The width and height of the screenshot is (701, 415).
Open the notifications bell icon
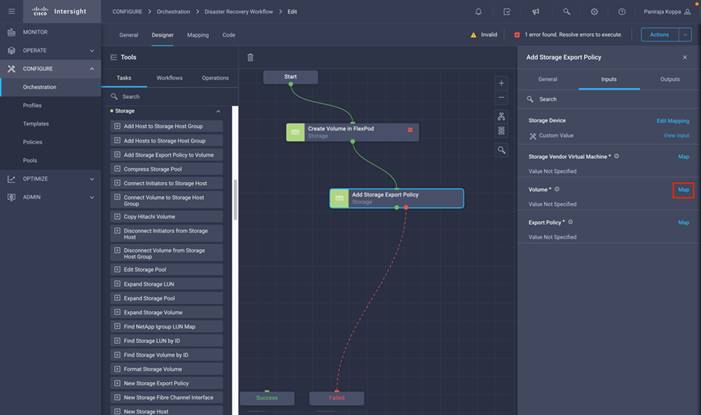pos(478,12)
